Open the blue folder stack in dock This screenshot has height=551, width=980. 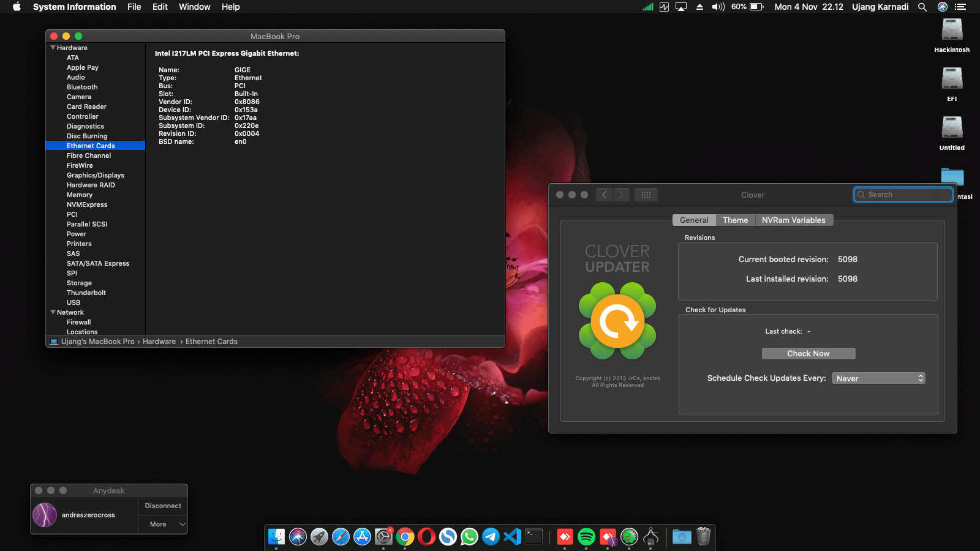coord(682,537)
